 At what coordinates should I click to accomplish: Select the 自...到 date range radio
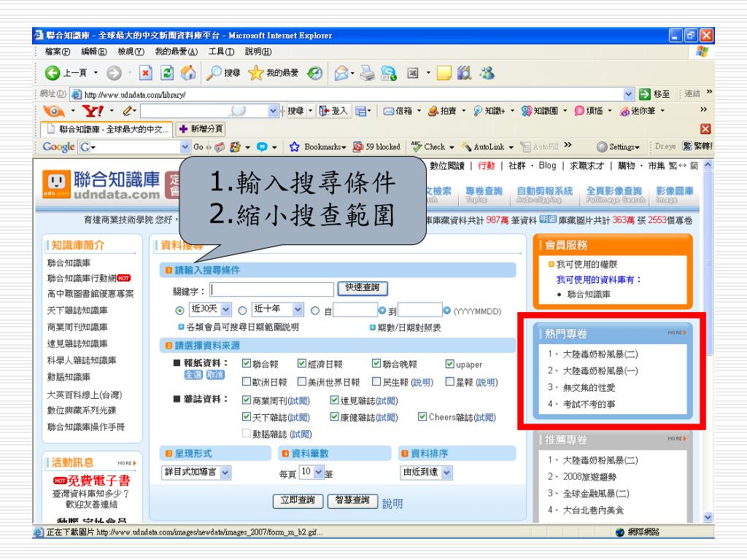click(x=315, y=311)
